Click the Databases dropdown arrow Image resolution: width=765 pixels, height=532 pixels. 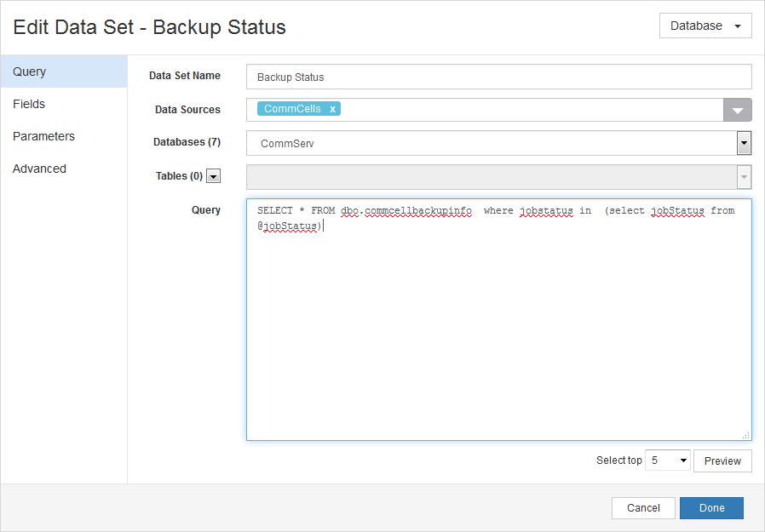coord(743,142)
